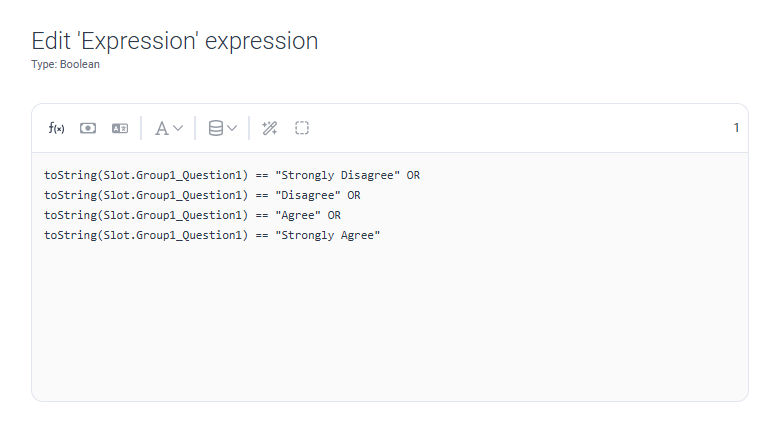
Task: Click the dashed square selection icon
Action: [x=302, y=128]
